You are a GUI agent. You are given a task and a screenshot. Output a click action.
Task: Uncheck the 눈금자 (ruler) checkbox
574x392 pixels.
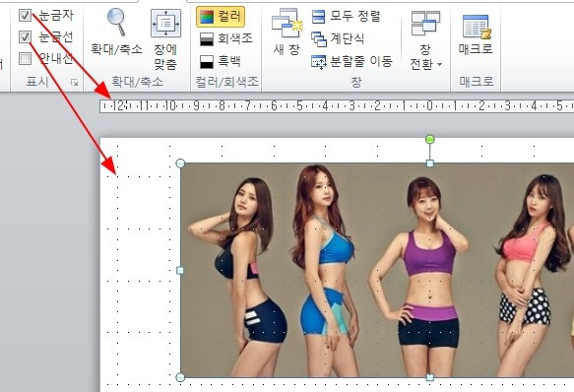click(x=26, y=15)
